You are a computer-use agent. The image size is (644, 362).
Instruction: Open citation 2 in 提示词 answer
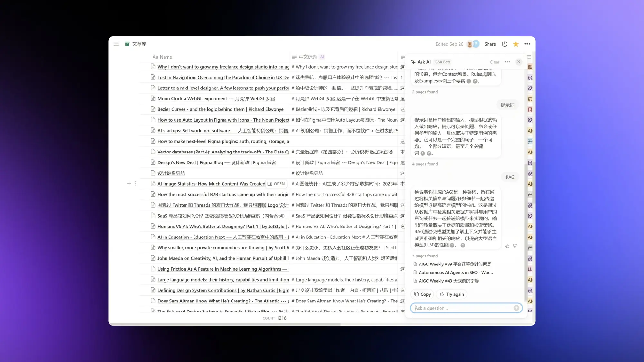click(x=429, y=153)
